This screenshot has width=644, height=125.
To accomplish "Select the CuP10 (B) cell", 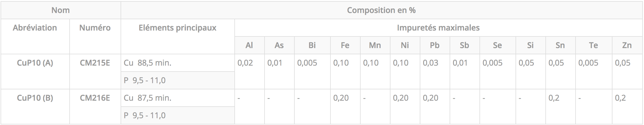I will tap(35, 98).
